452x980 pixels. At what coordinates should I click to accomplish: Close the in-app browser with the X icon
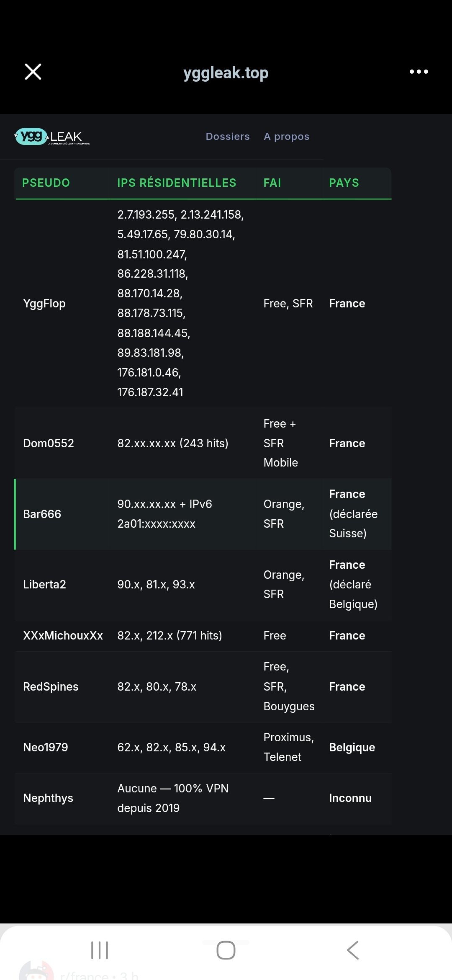[x=33, y=72]
